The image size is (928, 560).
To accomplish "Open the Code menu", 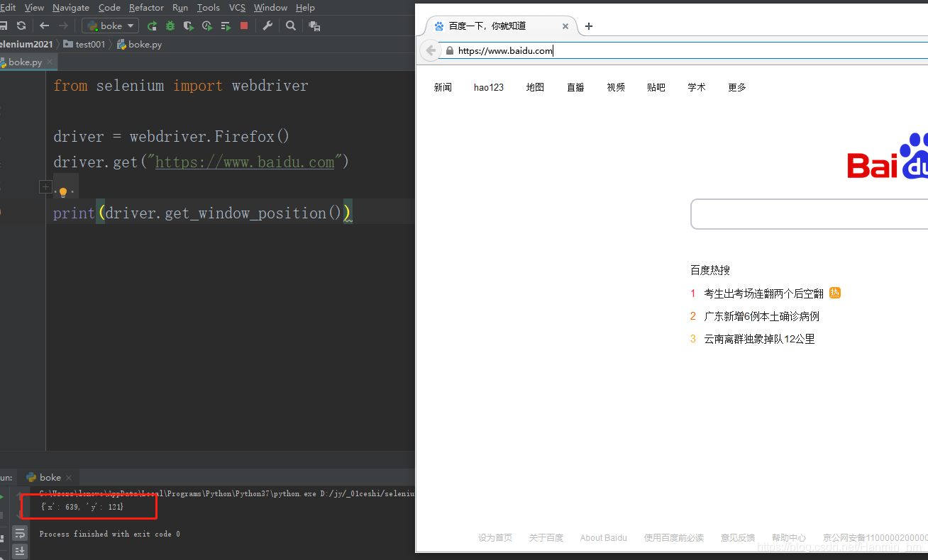I will (109, 7).
